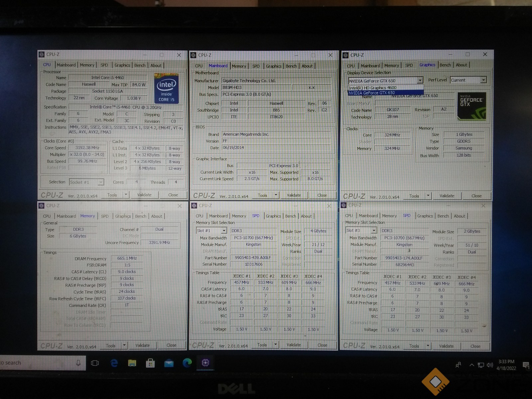Viewport: 532px width, 399px height.
Task: Click Close button in Slot #3 SPD window
Action: point(475,346)
